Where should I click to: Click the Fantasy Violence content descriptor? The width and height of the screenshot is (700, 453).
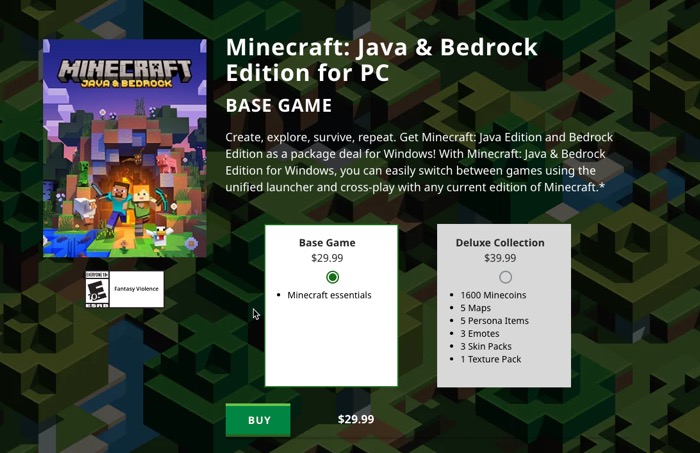click(136, 289)
